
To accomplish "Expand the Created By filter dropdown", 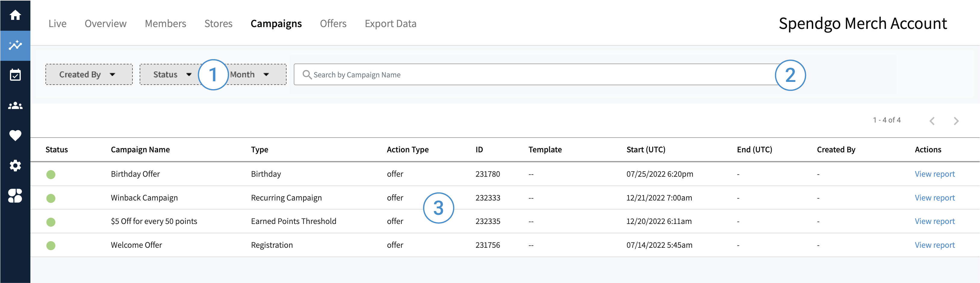I will tap(89, 75).
